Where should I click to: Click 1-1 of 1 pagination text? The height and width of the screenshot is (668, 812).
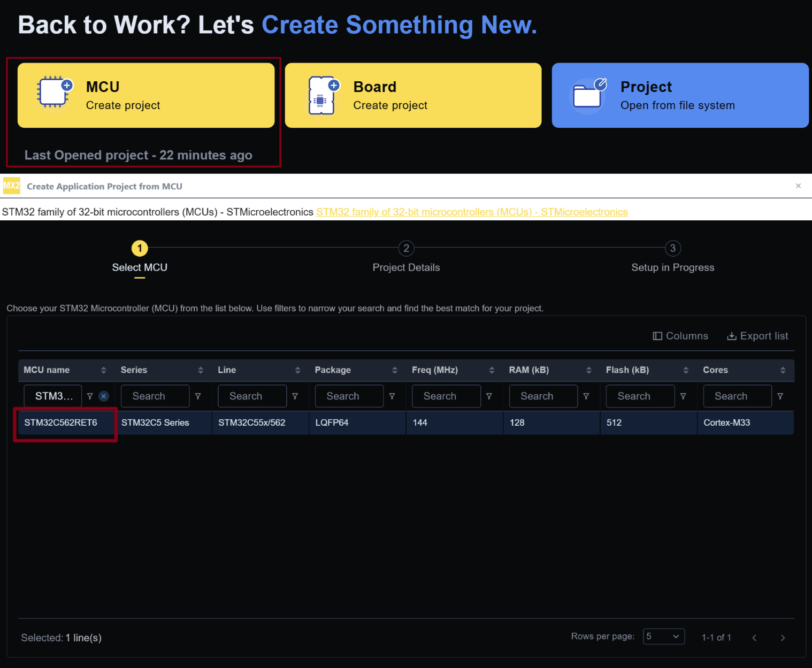tap(716, 638)
